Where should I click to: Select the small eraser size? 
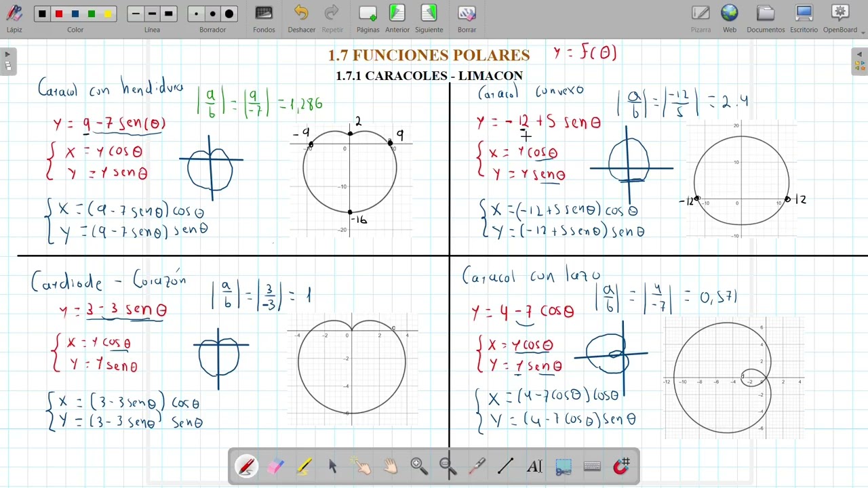(x=197, y=14)
